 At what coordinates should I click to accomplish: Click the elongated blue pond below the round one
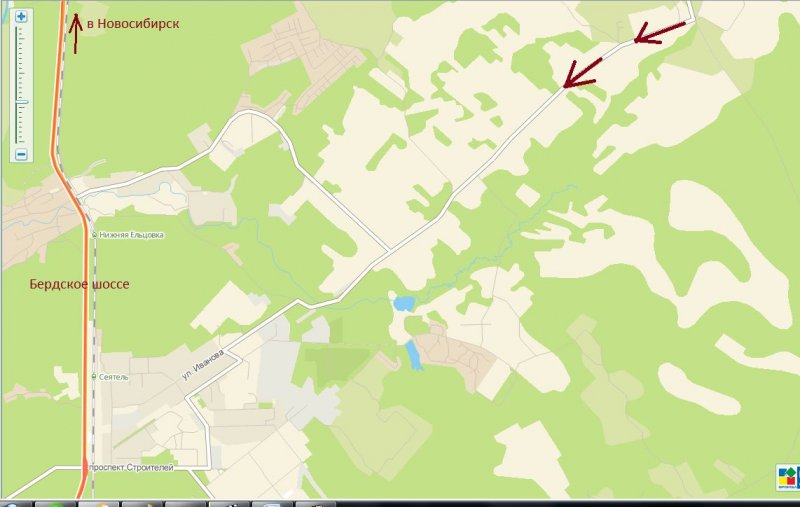[x=413, y=355]
